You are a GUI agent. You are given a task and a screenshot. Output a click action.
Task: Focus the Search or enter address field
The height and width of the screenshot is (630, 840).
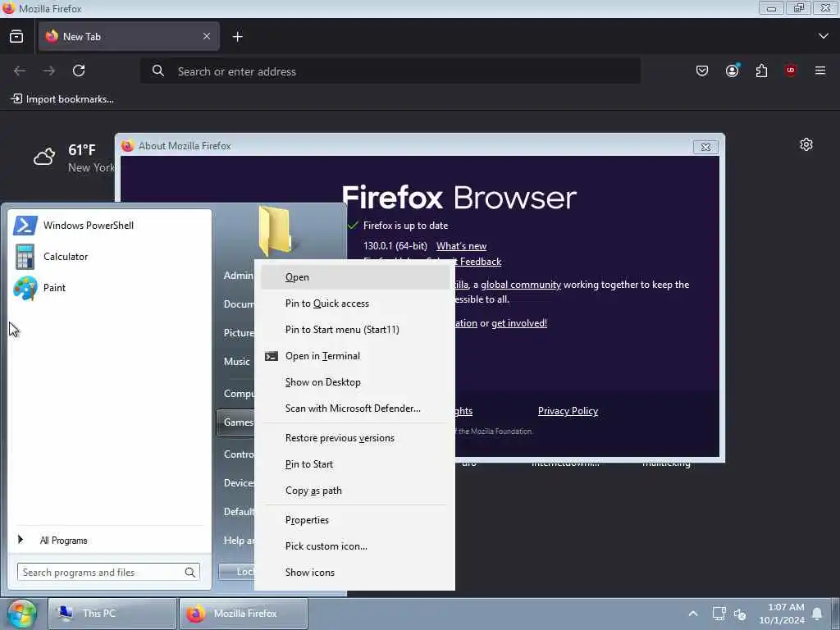click(390, 71)
